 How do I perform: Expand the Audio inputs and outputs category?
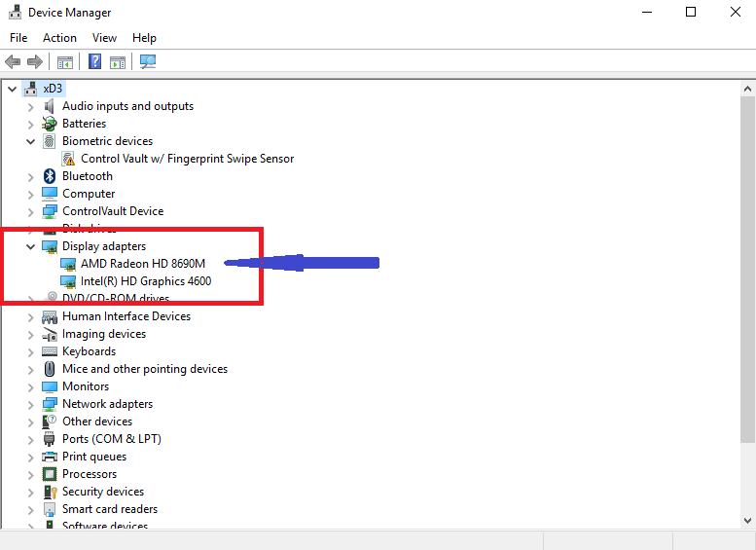pos(31,106)
